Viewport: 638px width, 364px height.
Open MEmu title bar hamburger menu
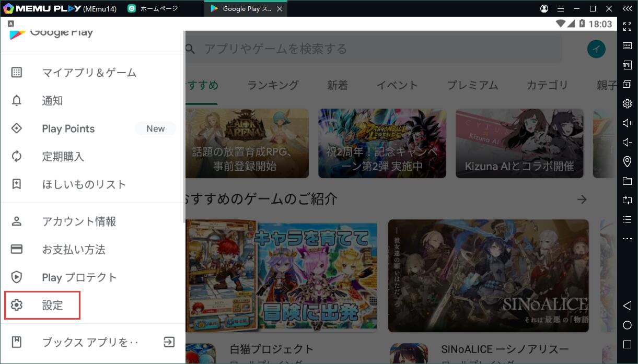561,9
